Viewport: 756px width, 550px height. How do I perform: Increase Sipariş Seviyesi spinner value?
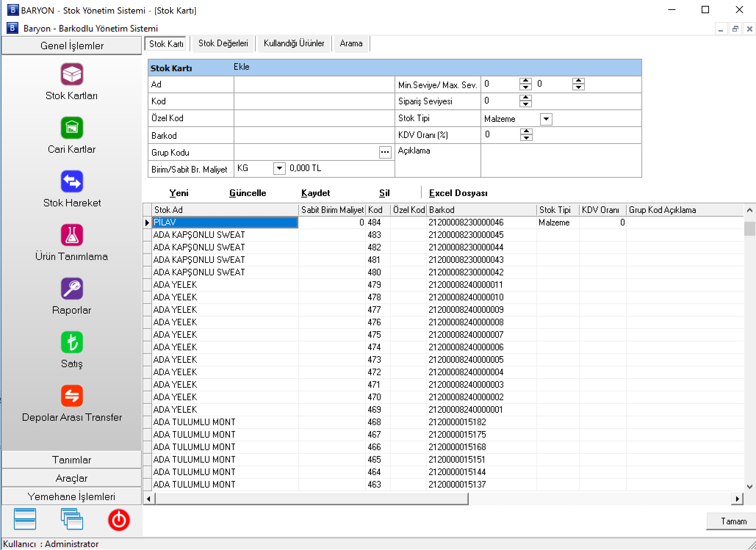pyautogui.click(x=526, y=98)
